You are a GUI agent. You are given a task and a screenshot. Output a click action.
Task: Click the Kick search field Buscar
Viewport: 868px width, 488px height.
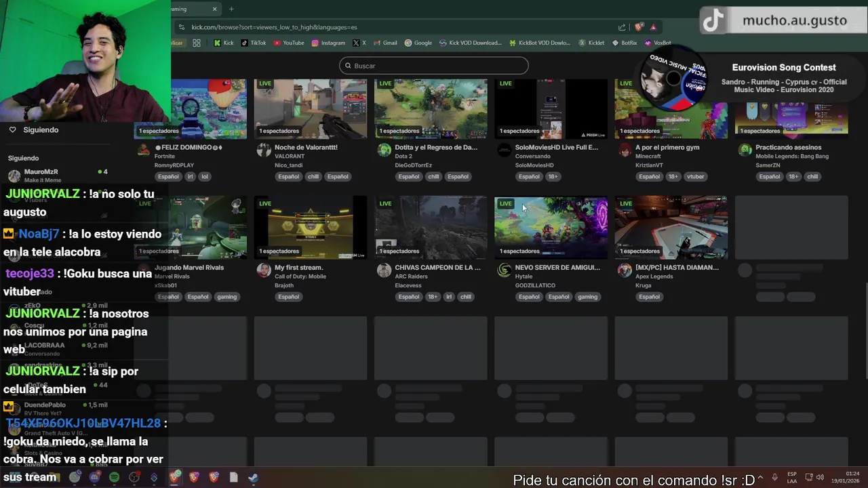[434, 66]
